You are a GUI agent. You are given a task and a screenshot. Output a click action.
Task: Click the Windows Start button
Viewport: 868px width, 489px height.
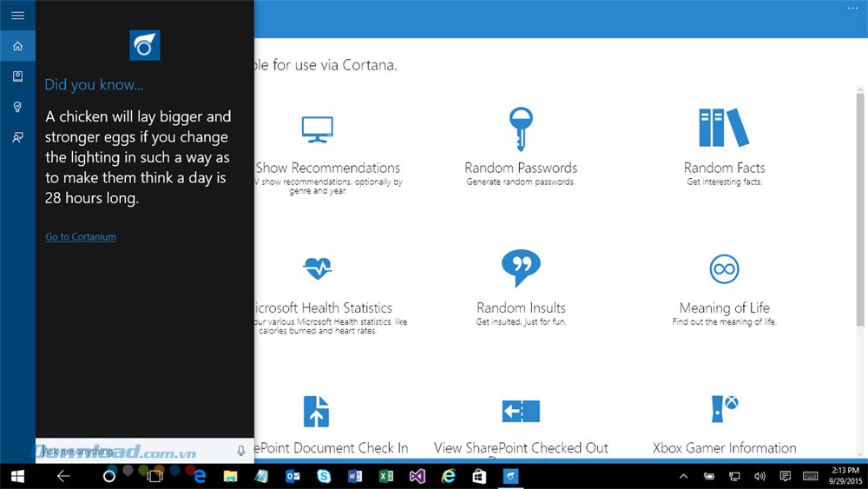point(17,476)
